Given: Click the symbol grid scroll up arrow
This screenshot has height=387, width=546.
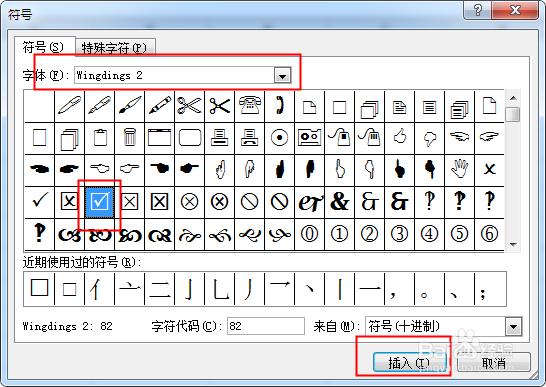Looking at the screenshot, I should [x=513, y=99].
